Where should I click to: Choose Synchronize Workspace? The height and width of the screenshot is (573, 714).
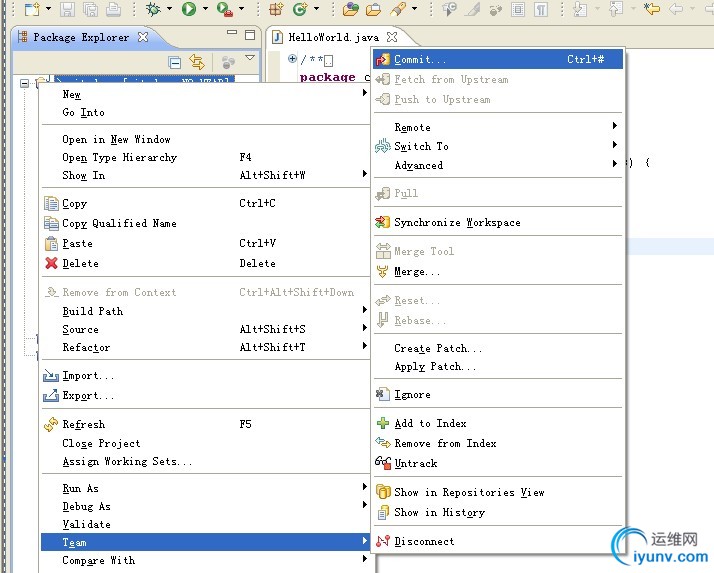point(498,222)
